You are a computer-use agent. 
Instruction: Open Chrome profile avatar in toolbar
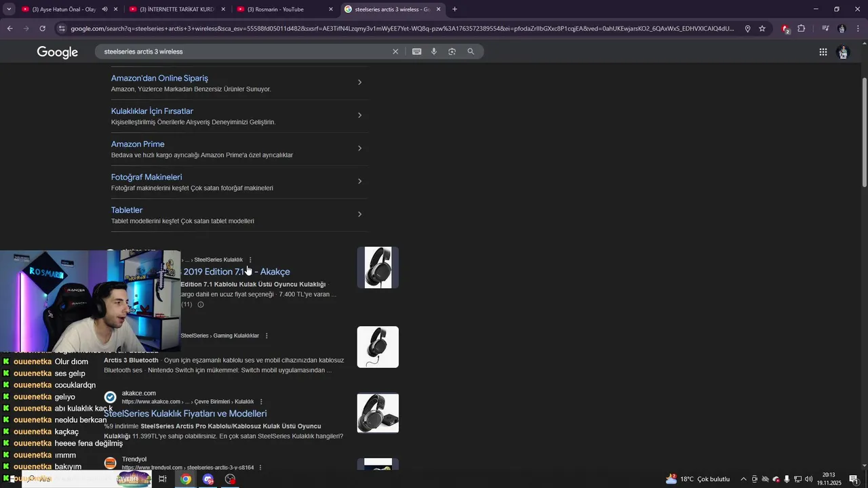[x=842, y=28]
